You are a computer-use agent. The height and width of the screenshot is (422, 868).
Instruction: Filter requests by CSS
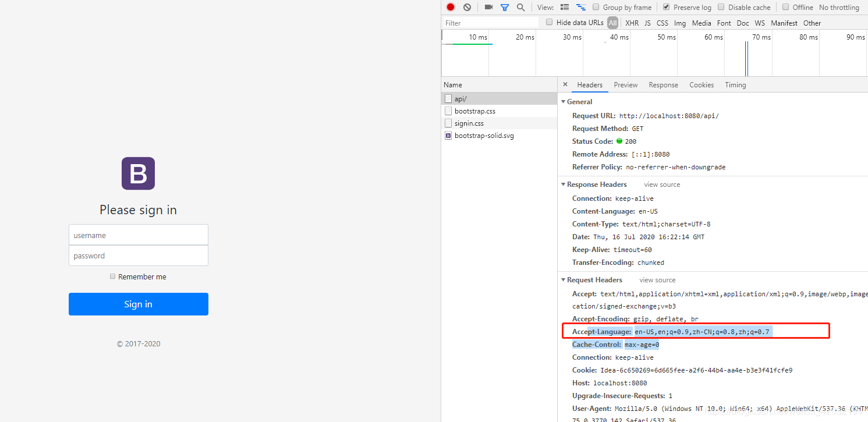[x=662, y=23]
